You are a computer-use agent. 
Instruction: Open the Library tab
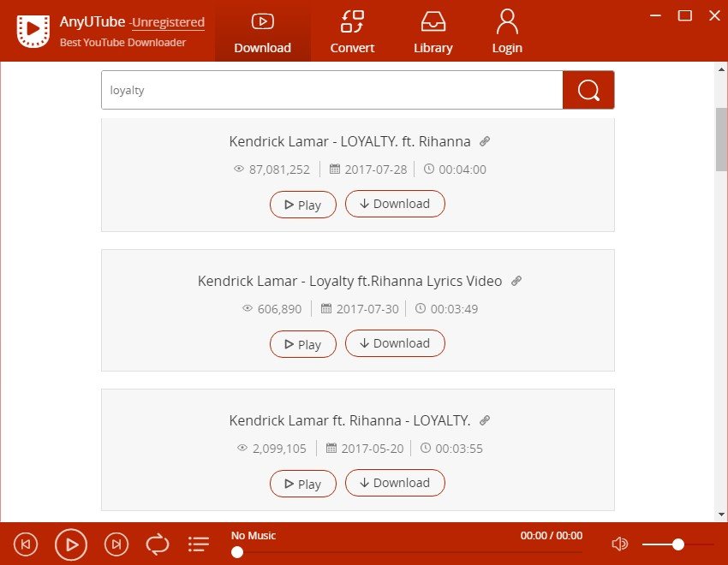click(433, 33)
